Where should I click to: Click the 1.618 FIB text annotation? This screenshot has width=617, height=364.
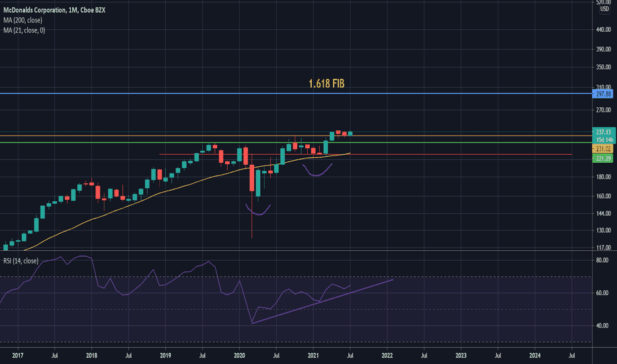coord(326,83)
